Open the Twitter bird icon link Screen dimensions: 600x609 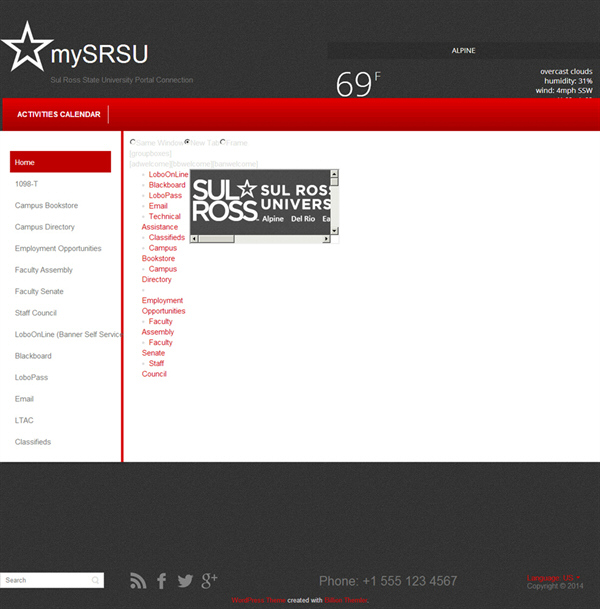[x=185, y=581]
